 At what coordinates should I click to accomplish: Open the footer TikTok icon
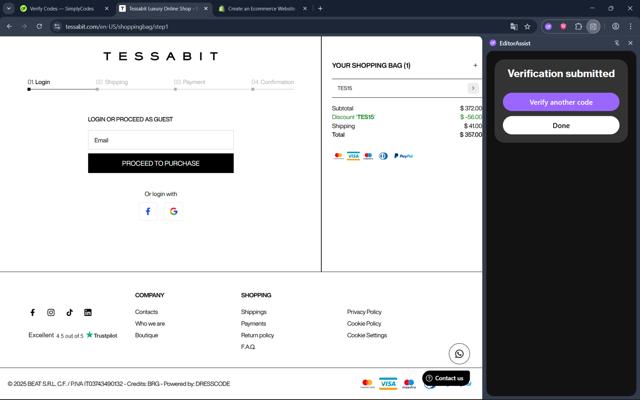pos(69,312)
